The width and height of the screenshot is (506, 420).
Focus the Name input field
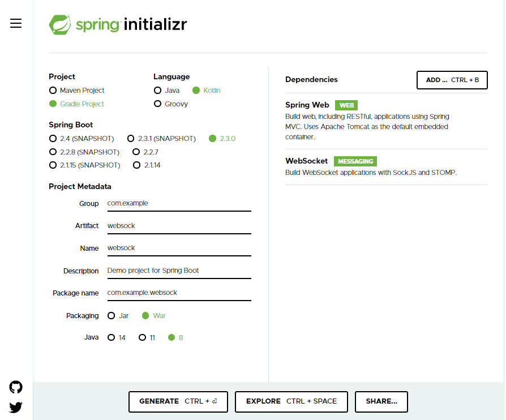[179, 248]
